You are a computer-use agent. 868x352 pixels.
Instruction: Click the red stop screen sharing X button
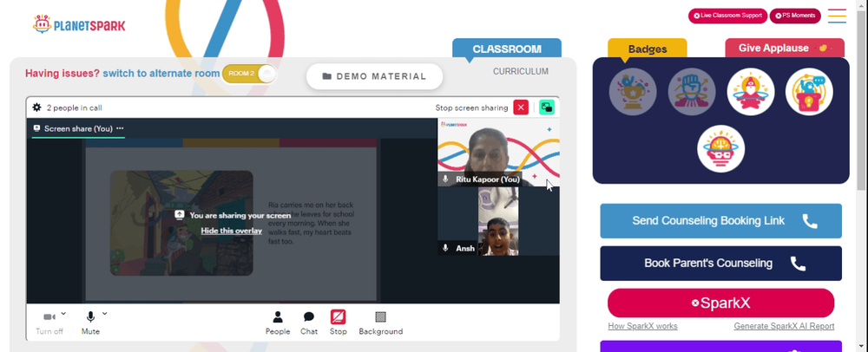pyautogui.click(x=520, y=108)
